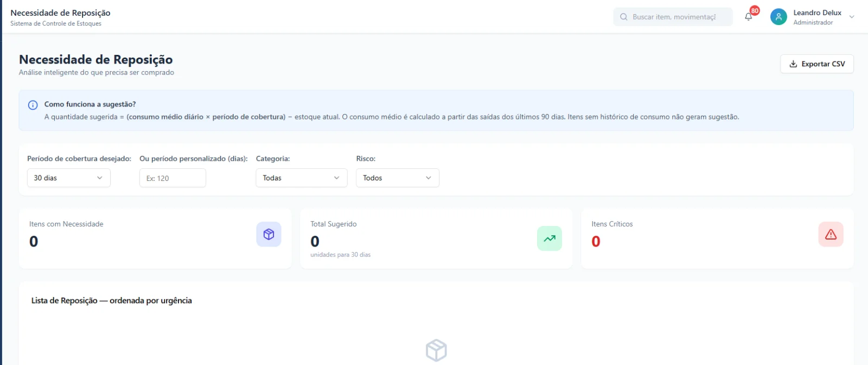Click the info icon beside "Como funciona a sugestão?"

[33, 105]
